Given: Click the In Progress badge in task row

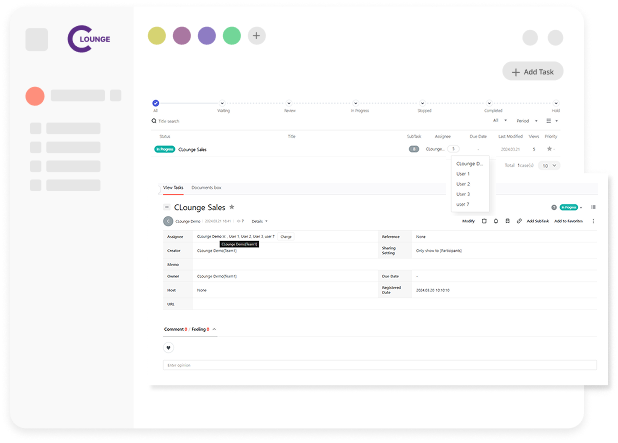Looking at the screenshot, I should 164,149.
